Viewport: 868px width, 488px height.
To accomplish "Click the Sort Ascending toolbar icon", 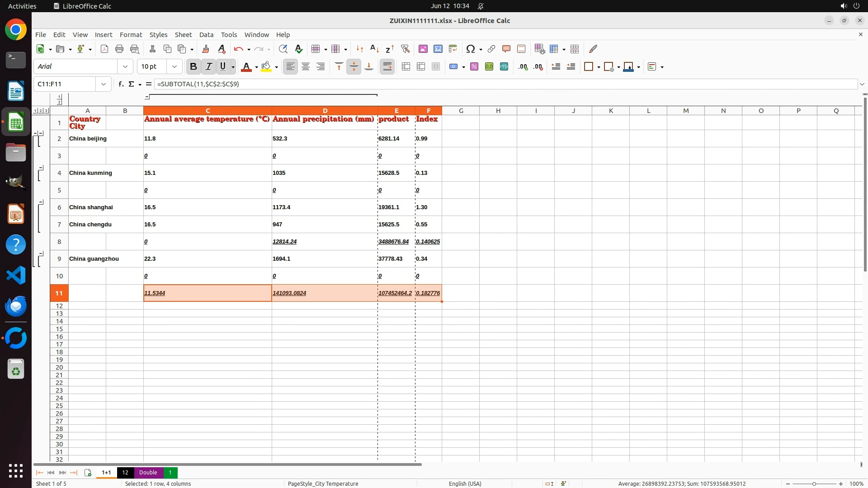I will 374,49.
